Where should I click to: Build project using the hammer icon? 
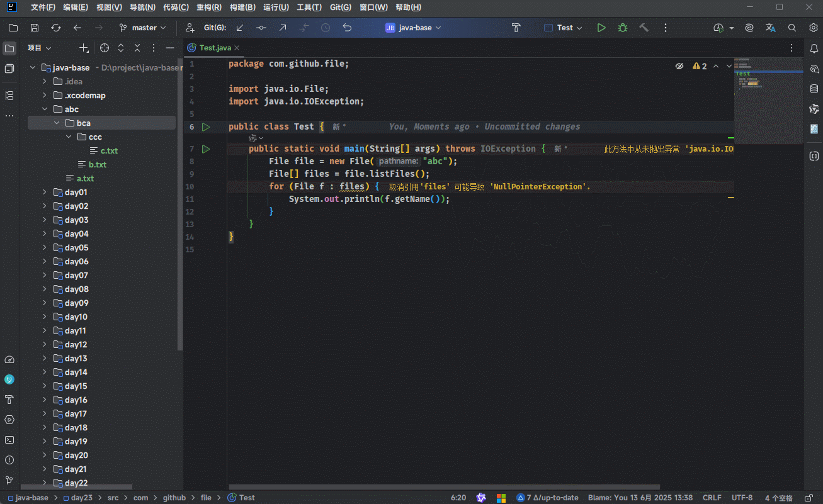[644, 28]
